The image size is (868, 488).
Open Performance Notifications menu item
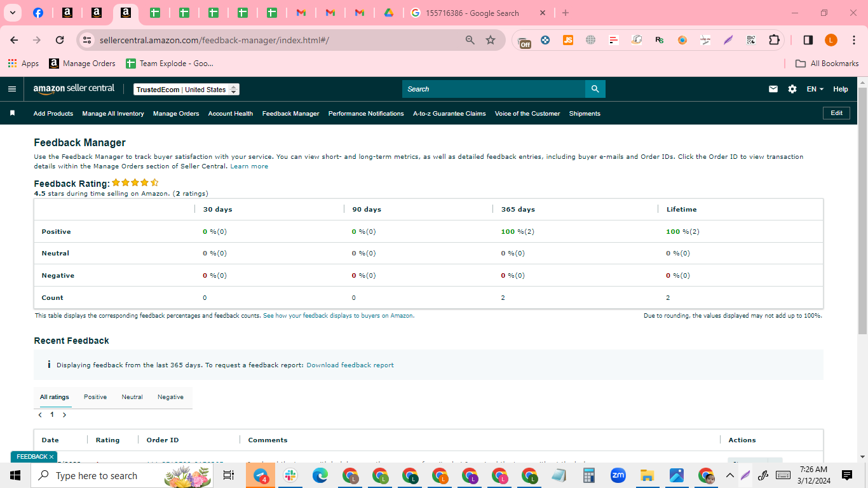tap(366, 114)
